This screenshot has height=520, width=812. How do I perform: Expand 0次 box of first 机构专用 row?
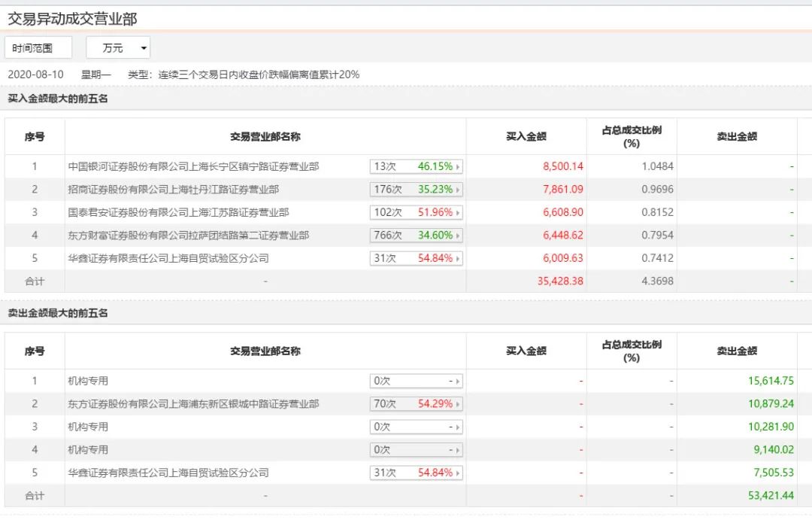click(x=416, y=381)
